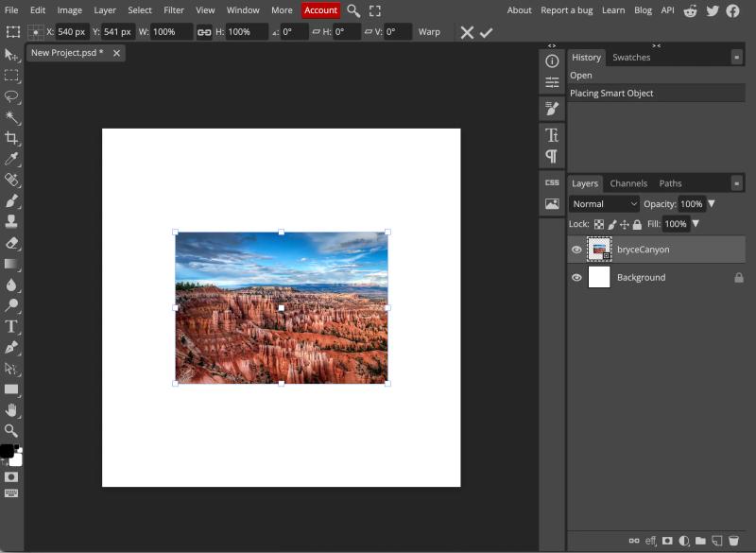The image size is (756, 553).
Task: Select the Eraser tool
Action: point(11,243)
